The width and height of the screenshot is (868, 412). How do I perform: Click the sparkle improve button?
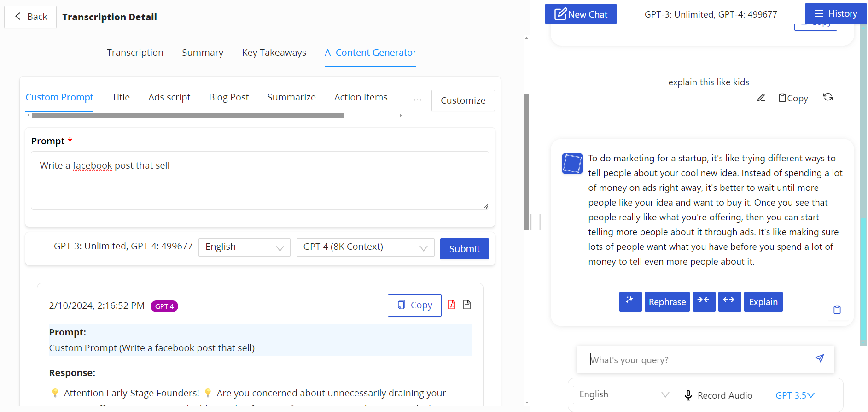tap(630, 302)
